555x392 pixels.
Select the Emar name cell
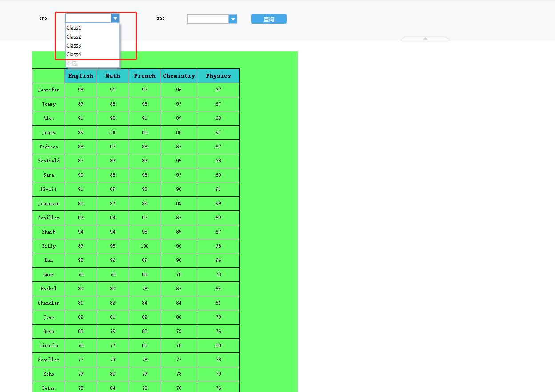point(48,274)
